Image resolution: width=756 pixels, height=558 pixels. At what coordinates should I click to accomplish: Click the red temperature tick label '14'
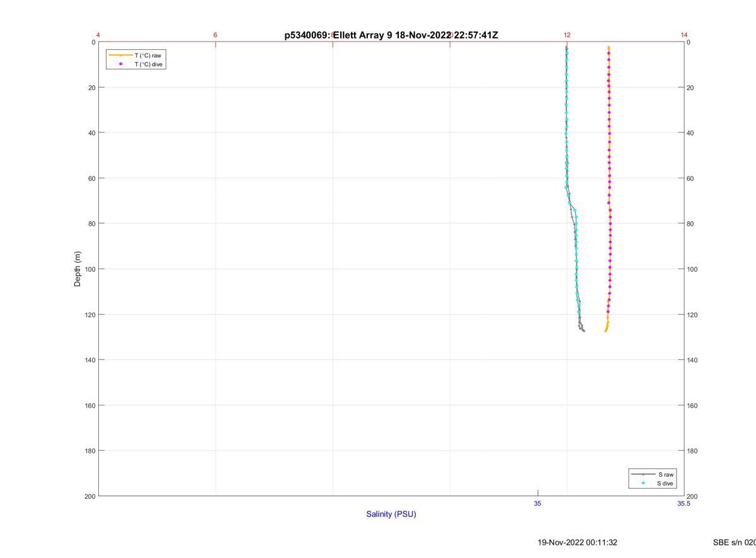(x=684, y=35)
